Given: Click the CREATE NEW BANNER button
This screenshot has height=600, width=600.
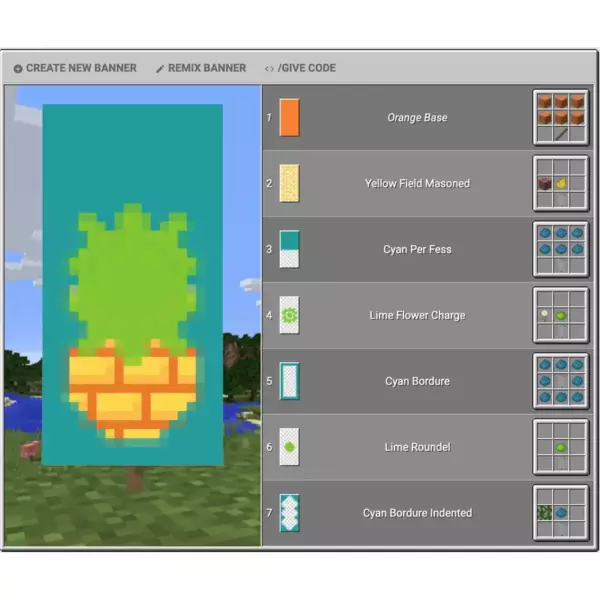Looking at the screenshot, I should [x=75, y=68].
